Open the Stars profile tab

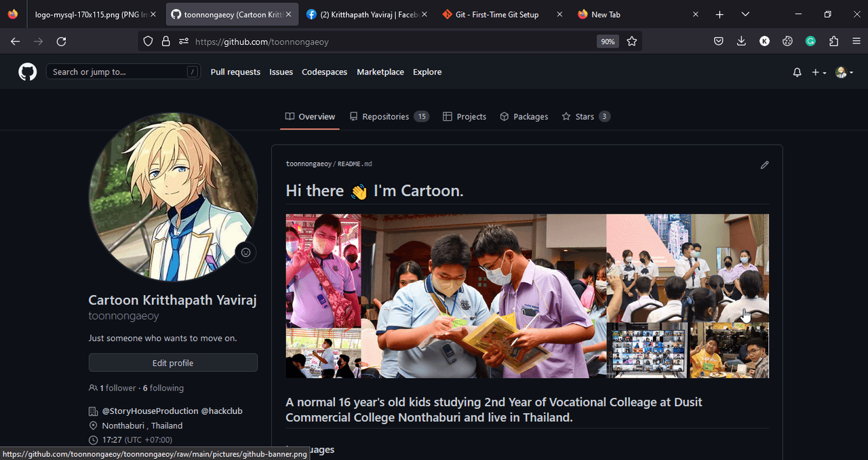click(585, 117)
